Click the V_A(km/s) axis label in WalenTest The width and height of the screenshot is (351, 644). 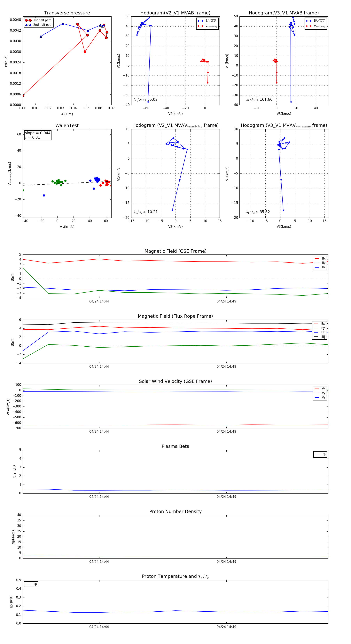point(67,227)
